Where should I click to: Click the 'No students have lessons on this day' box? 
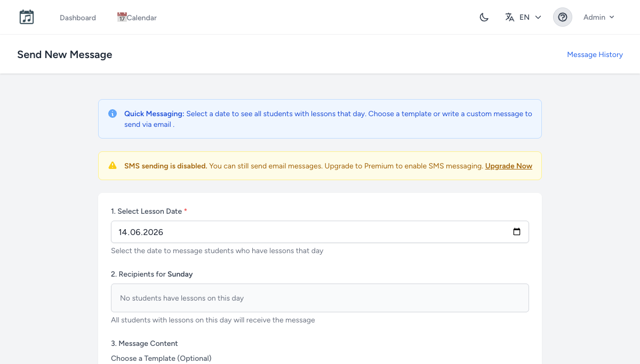click(x=320, y=298)
